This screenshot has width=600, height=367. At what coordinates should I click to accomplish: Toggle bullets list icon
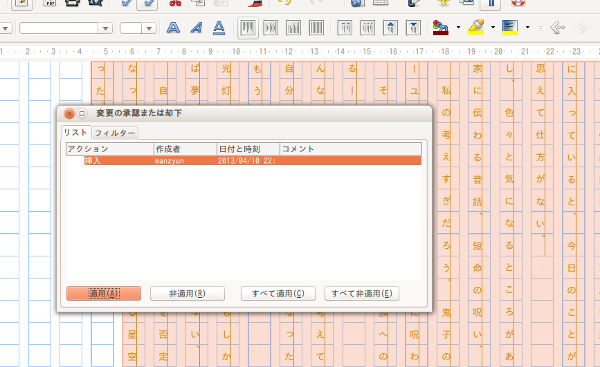pos(367,28)
